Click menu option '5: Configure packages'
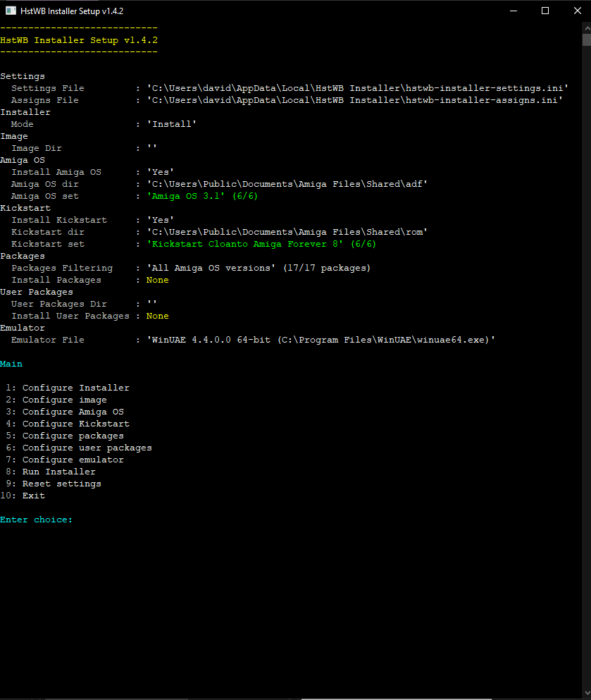 tap(65, 436)
